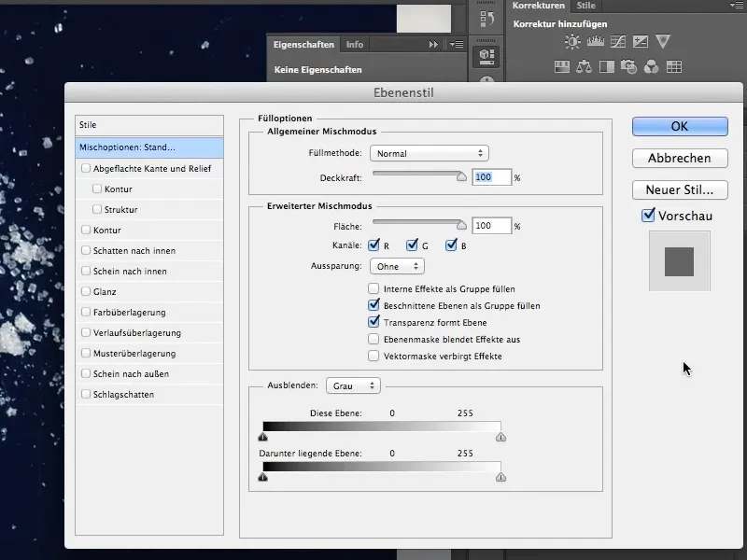This screenshot has width=747, height=560.
Task: Add a Levels histogram adjustment
Action: click(x=596, y=42)
